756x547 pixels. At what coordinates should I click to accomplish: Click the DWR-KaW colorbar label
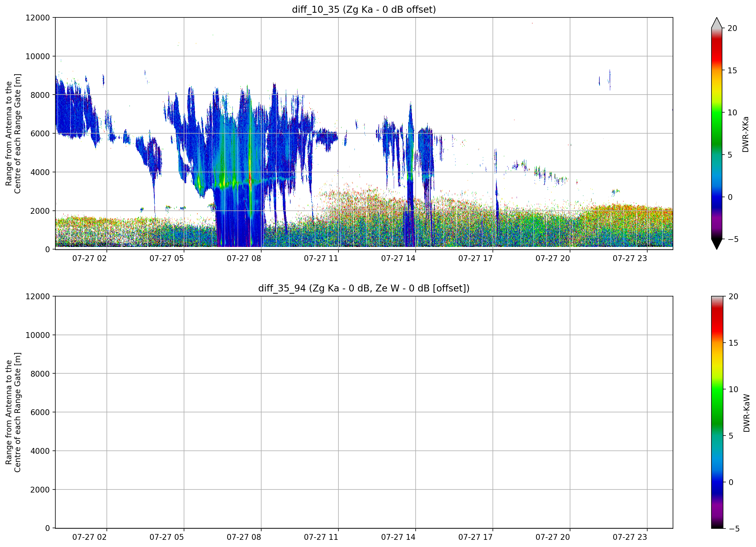click(x=746, y=413)
